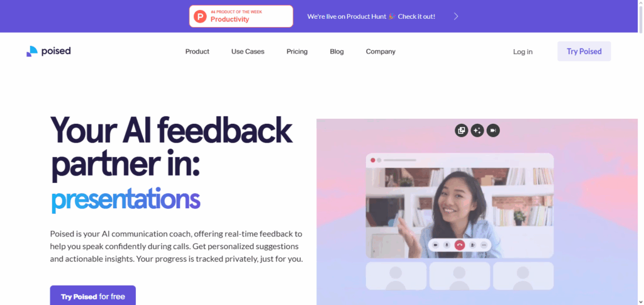Click the Try Poised header button

584,52
